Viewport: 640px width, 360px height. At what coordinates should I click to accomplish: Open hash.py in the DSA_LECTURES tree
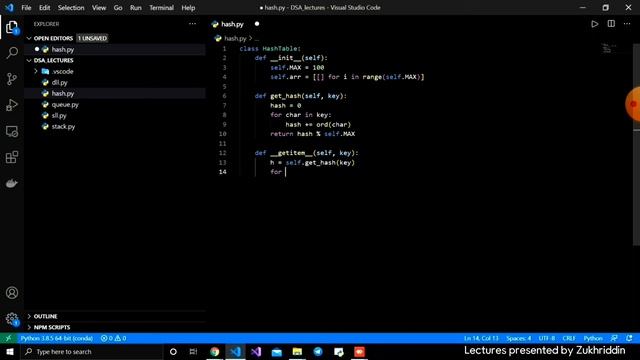pyautogui.click(x=63, y=93)
